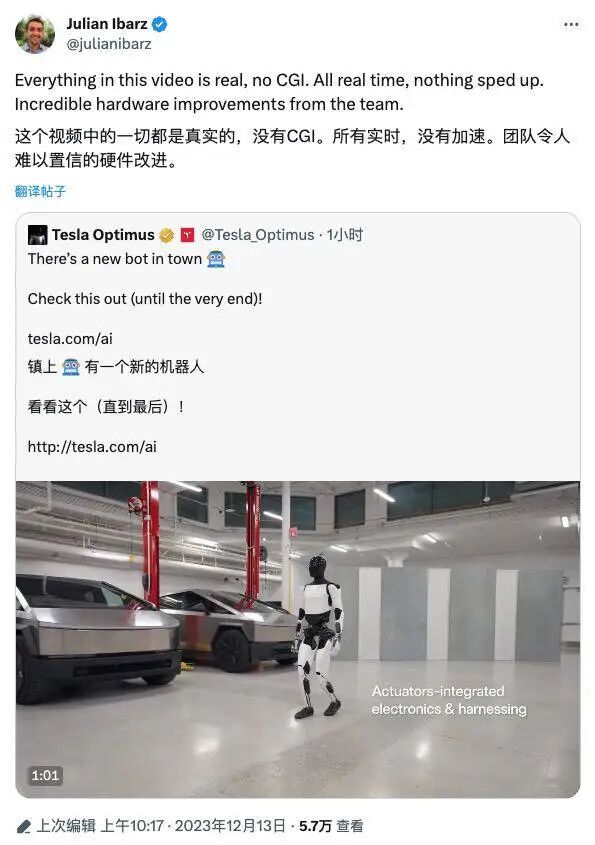The image size is (595, 845).
Task: Click the robot emoji after 'bot in town'
Action: coord(216,259)
